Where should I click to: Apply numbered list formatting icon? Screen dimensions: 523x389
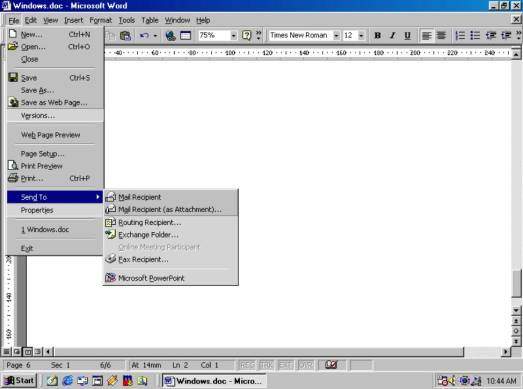coord(460,35)
